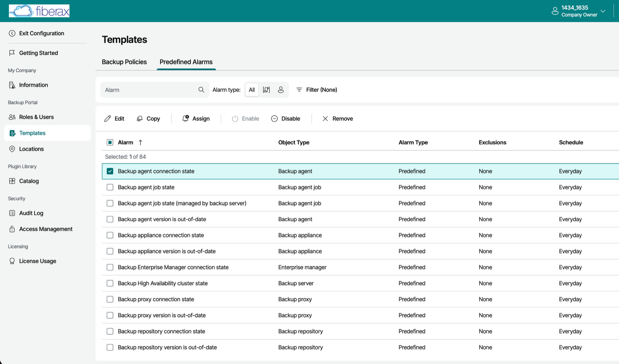This screenshot has height=364, width=619.
Task: Click the search magnifier in Alarm field
Action: tap(201, 90)
